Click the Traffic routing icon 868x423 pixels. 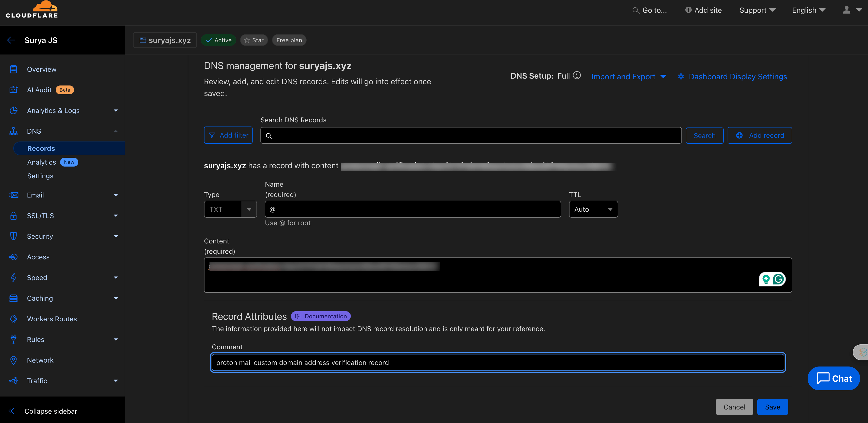[14, 381]
